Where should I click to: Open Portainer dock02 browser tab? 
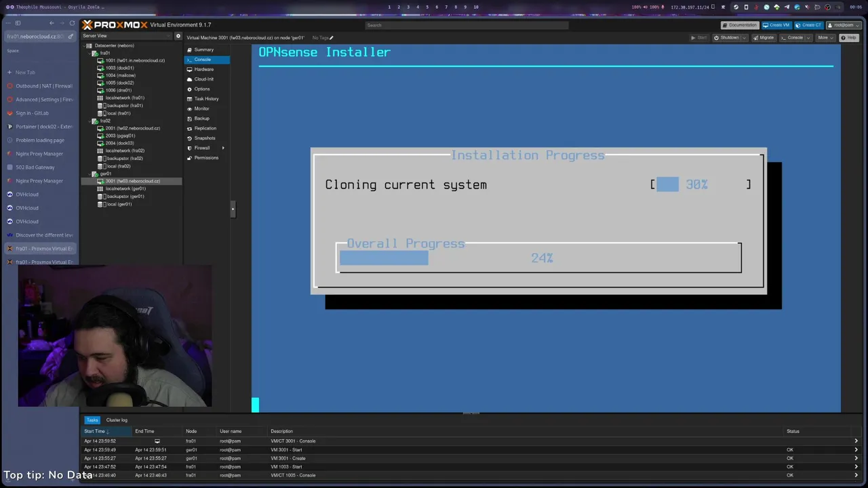click(40, 127)
